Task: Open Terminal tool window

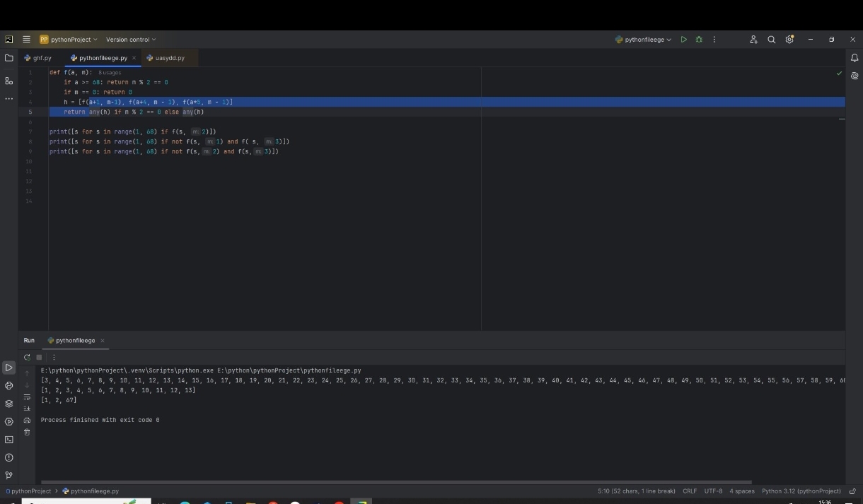Action: click(8, 440)
